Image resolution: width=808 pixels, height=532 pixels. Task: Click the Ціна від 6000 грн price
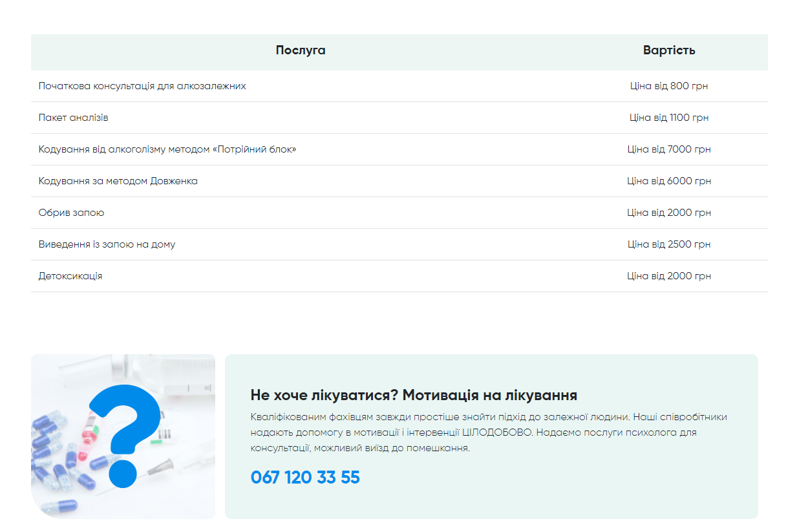(x=668, y=180)
